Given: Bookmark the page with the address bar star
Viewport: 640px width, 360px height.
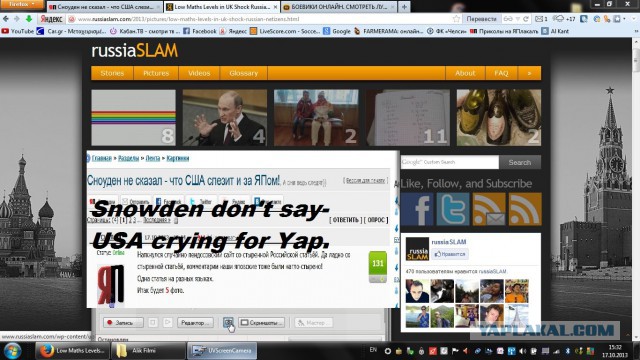Looking at the screenshot, I should click(456, 19).
